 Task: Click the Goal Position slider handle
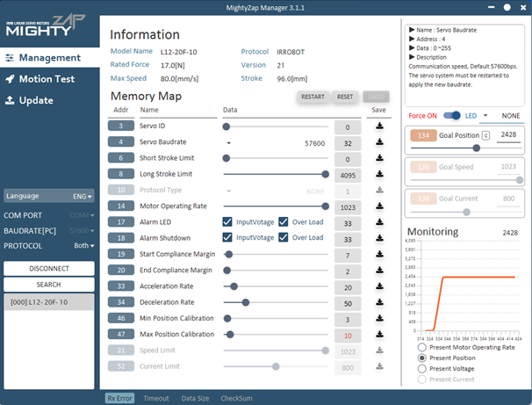click(477, 148)
